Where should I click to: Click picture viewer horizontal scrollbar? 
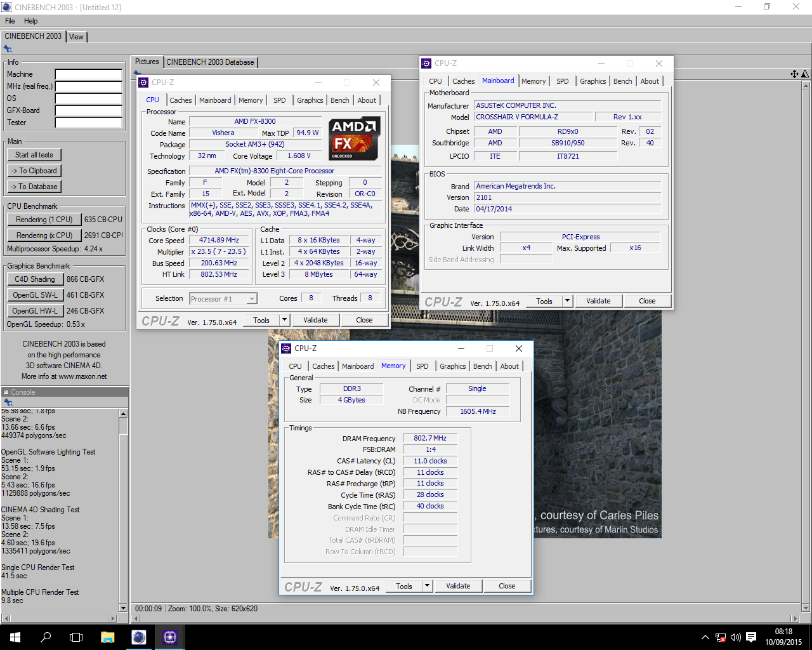pyautogui.click(x=466, y=618)
